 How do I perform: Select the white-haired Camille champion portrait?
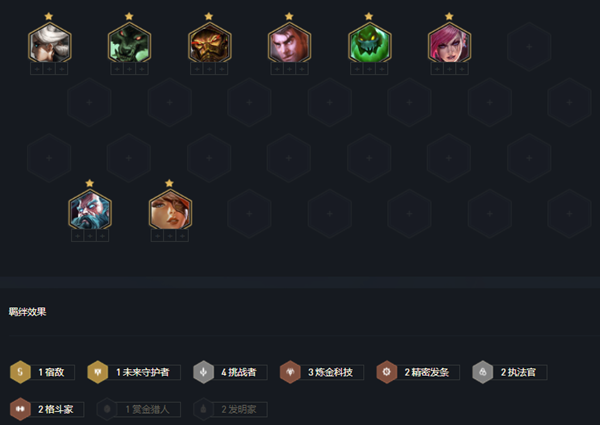[x=49, y=43]
